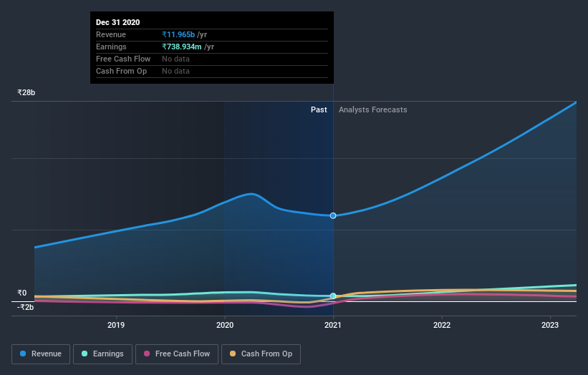Click the ₹28b y-axis label

(x=26, y=92)
